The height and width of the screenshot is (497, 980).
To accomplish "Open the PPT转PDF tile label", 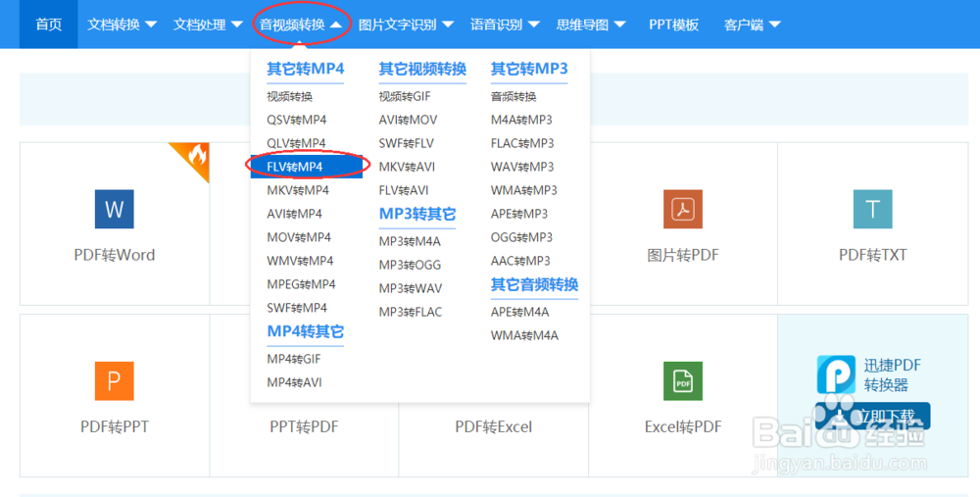I will 304,427.
